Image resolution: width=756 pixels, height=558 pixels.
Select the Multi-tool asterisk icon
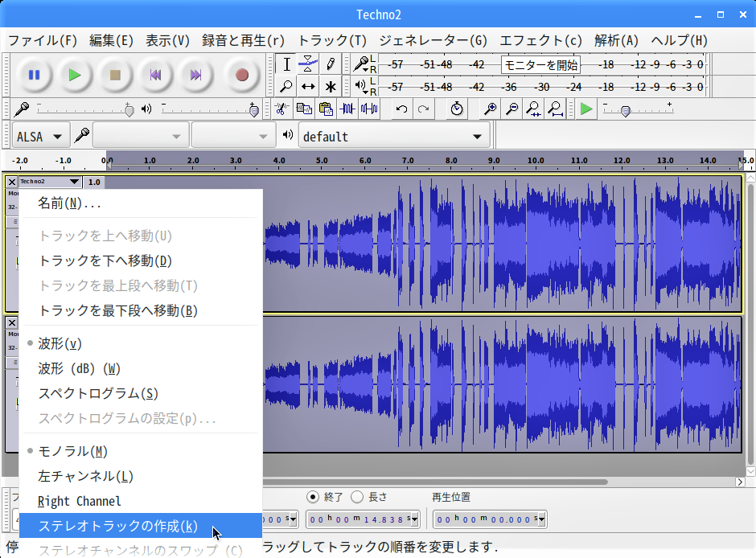tap(331, 87)
